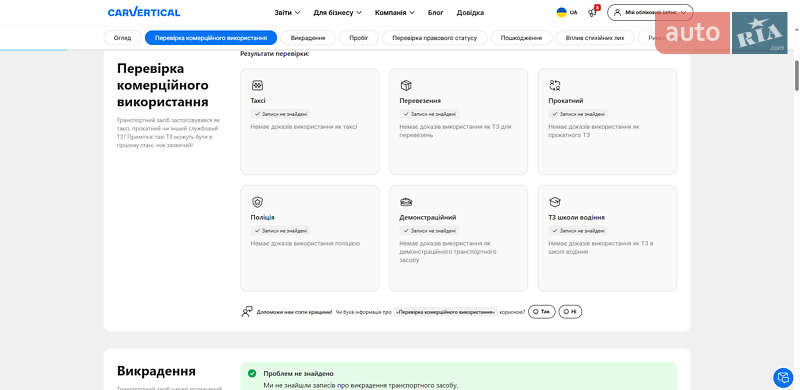Image resolution: width=800 pixels, height=390 pixels.
Task: Click the feedback person icon
Action: pos(247,311)
